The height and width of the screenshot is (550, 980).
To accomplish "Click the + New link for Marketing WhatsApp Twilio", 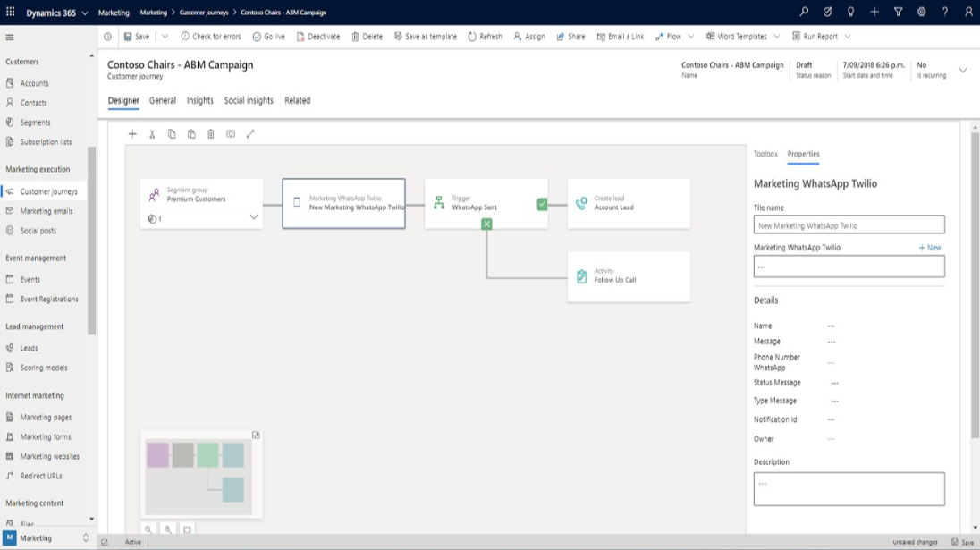I will tap(930, 248).
